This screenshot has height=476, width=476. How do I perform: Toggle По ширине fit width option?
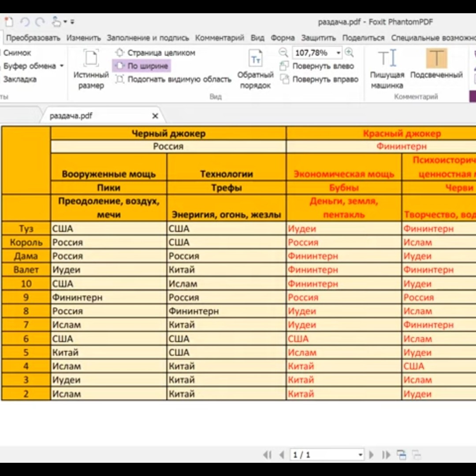point(142,66)
